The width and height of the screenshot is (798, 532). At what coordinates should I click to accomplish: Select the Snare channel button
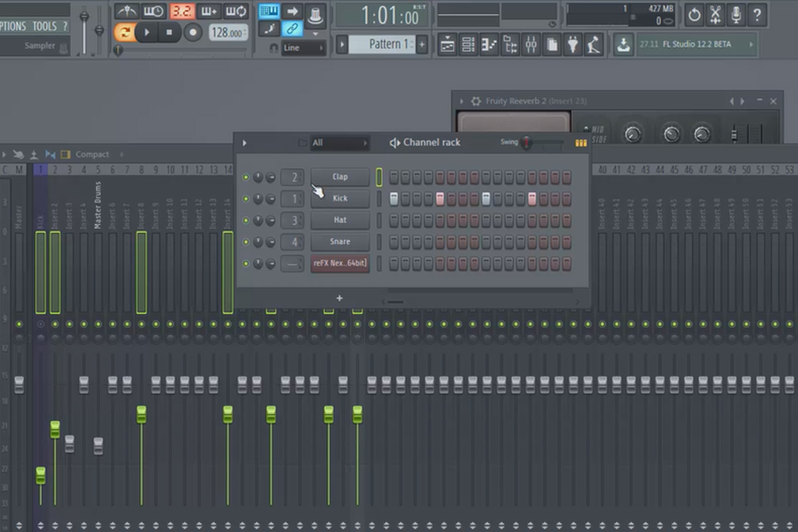click(x=340, y=241)
